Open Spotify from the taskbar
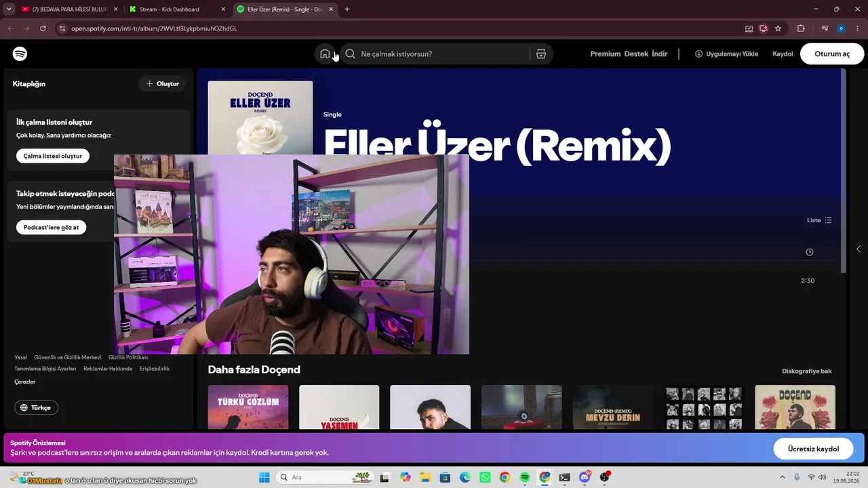868x488 pixels. click(525, 477)
